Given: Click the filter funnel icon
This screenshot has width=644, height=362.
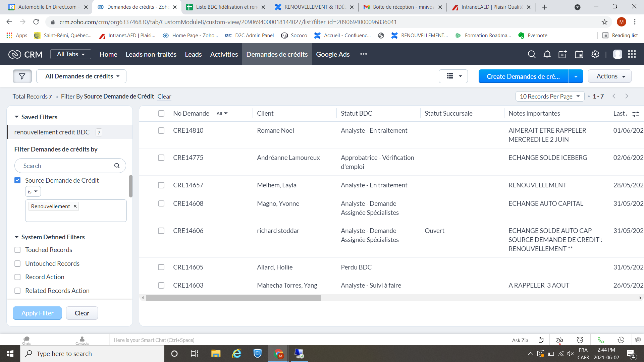Looking at the screenshot, I should pos(22,76).
